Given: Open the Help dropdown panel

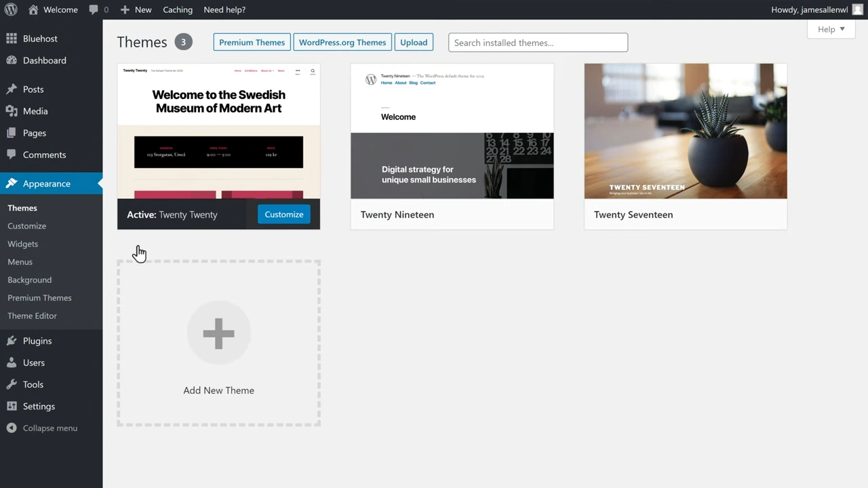Looking at the screenshot, I should [831, 29].
